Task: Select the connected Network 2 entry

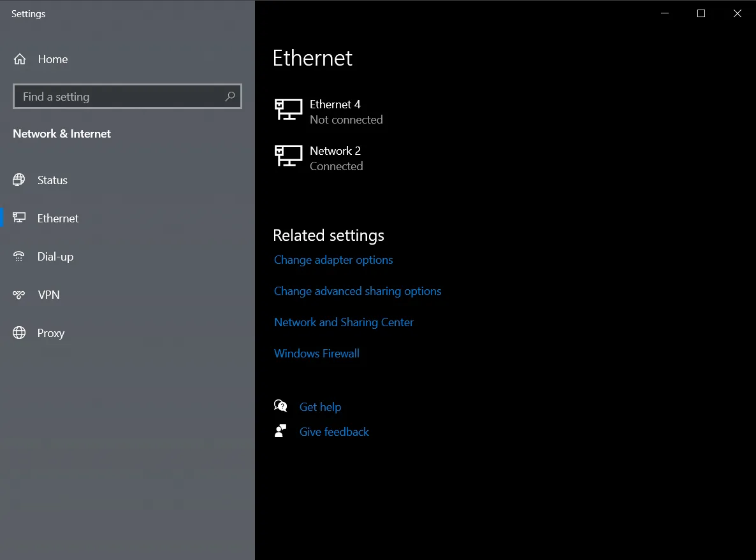Action: click(x=336, y=158)
